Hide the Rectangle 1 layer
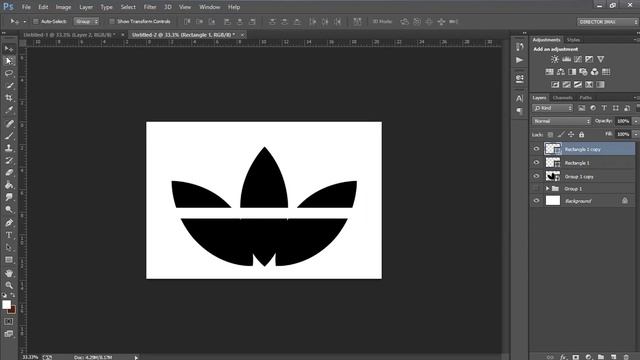 point(536,162)
